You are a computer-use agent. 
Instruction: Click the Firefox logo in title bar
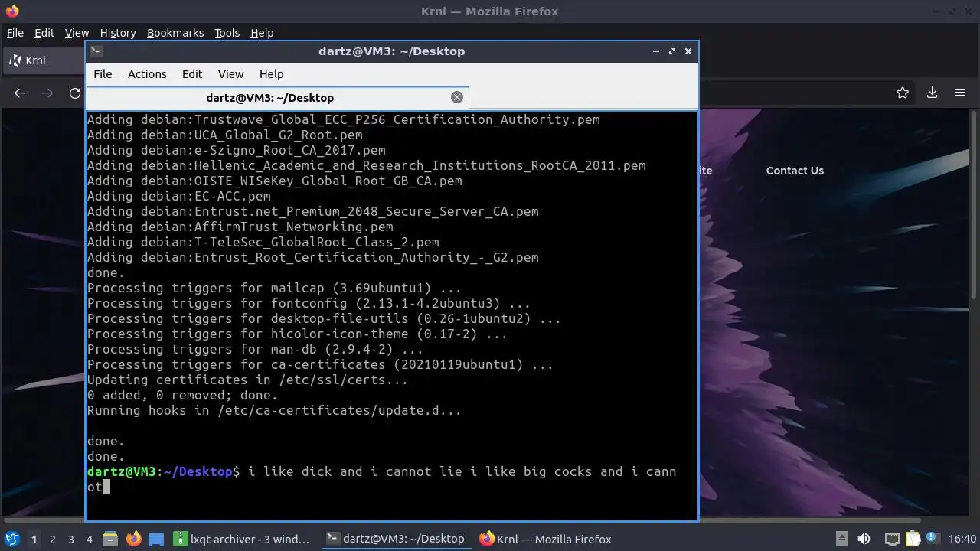point(12,11)
